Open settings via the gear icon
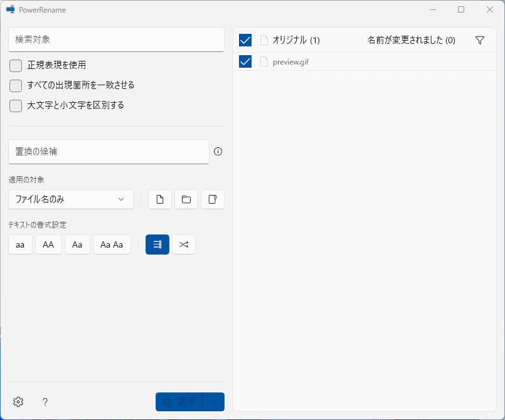Image resolution: width=505 pixels, height=420 pixels. coord(18,402)
